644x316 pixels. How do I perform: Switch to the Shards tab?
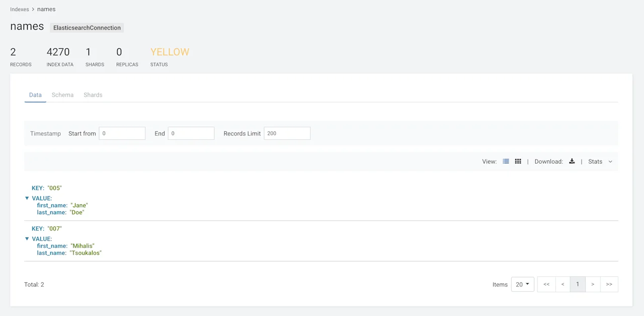coord(93,95)
